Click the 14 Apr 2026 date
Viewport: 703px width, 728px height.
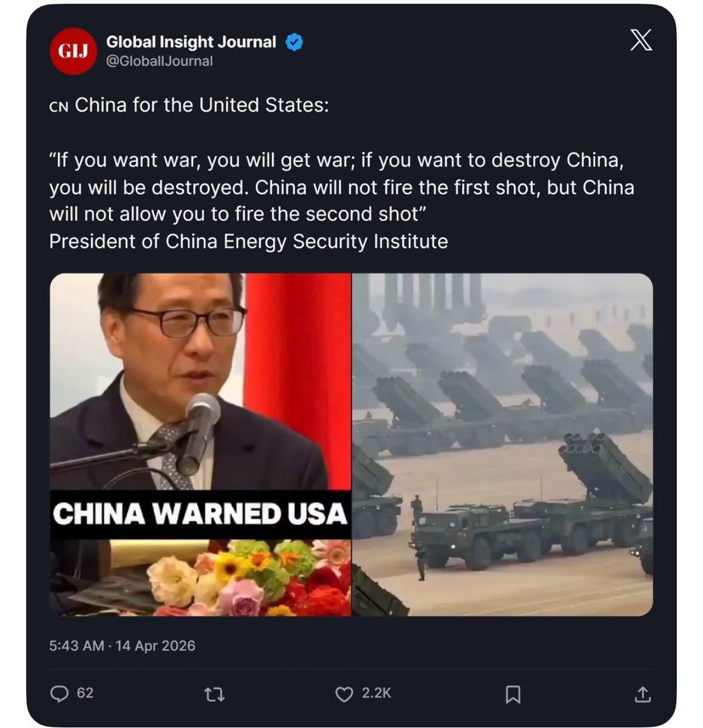click(x=155, y=645)
